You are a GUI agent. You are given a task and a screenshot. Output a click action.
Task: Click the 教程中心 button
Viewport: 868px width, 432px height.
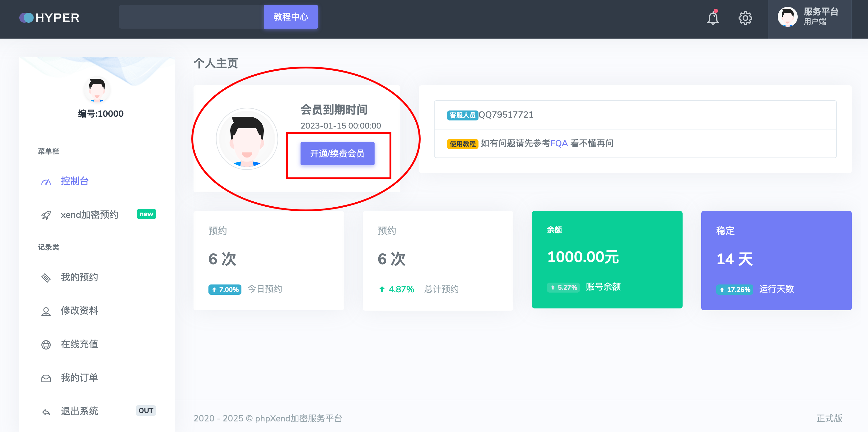291,17
